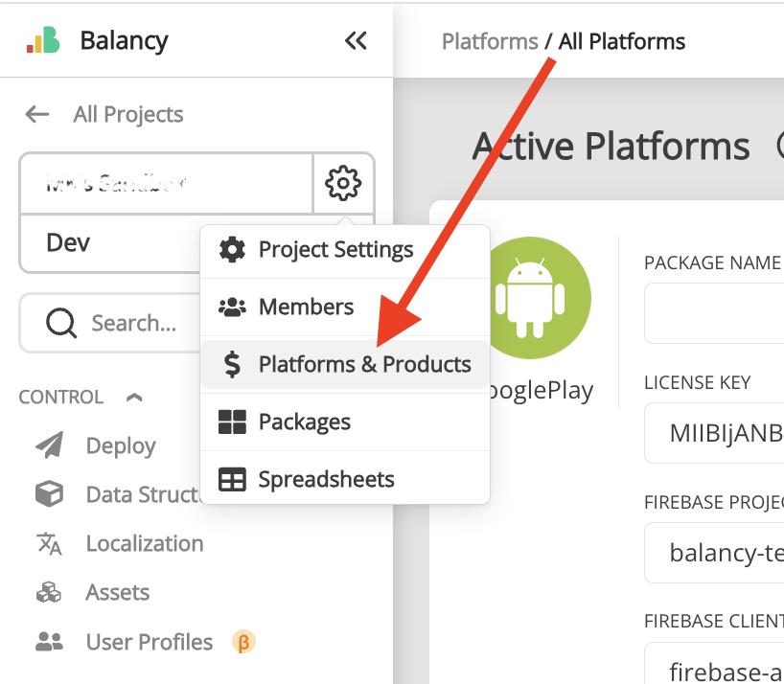Open Localization in the sidebar
784x684 pixels.
pos(145,543)
